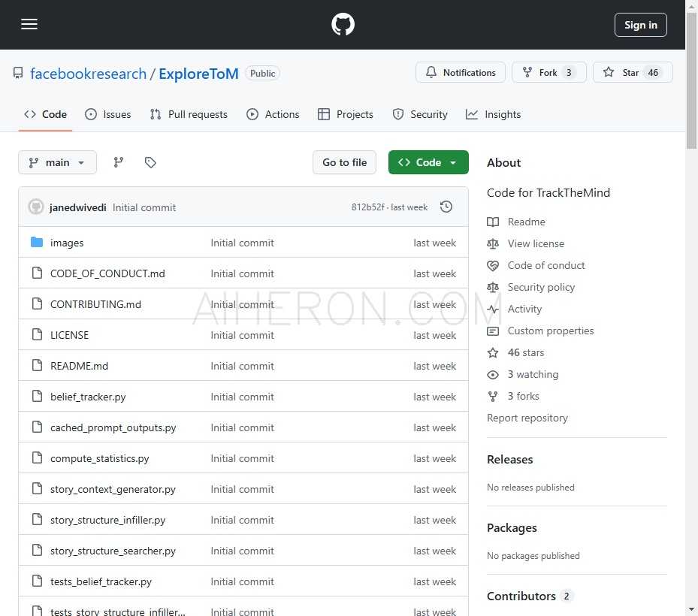Open the hamburger navigation menu
Screen dimensions: 698x616
(29, 25)
